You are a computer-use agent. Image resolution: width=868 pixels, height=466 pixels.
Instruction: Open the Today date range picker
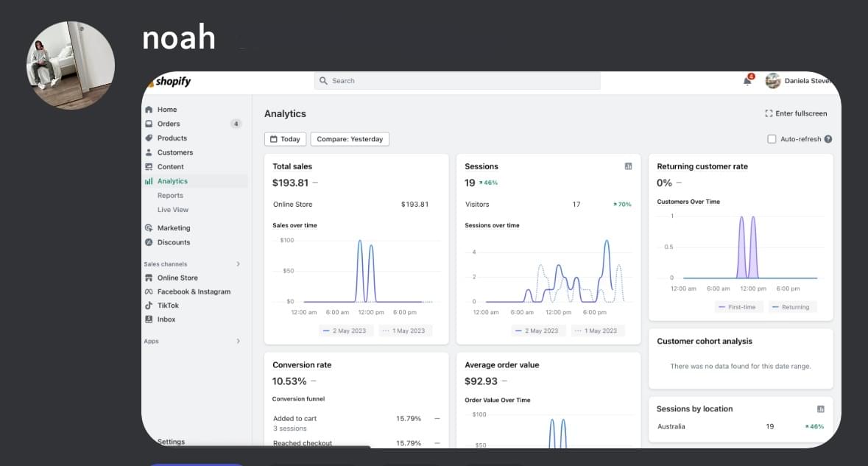click(x=285, y=139)
